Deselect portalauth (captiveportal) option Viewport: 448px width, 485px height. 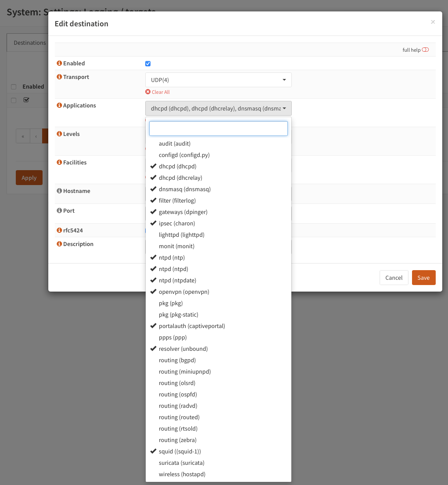click(x=218, y=326)
